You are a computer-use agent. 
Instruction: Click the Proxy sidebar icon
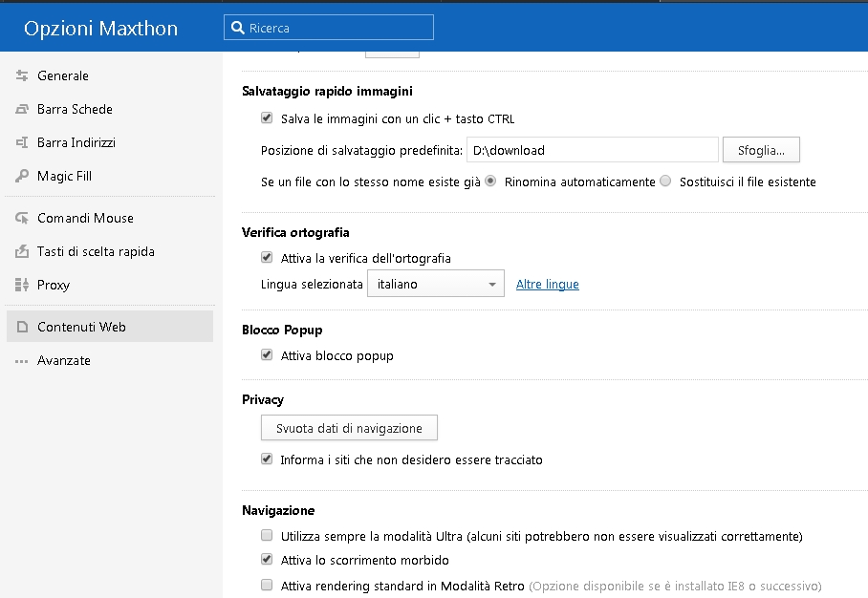tap(22, 285)
